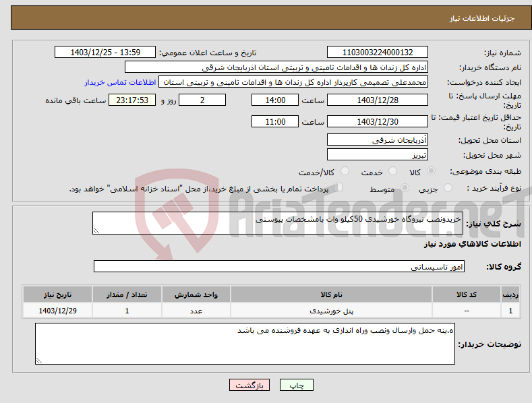Click the ردیف column header
Viewport: 532px width, 403px height.
[510, 294]
